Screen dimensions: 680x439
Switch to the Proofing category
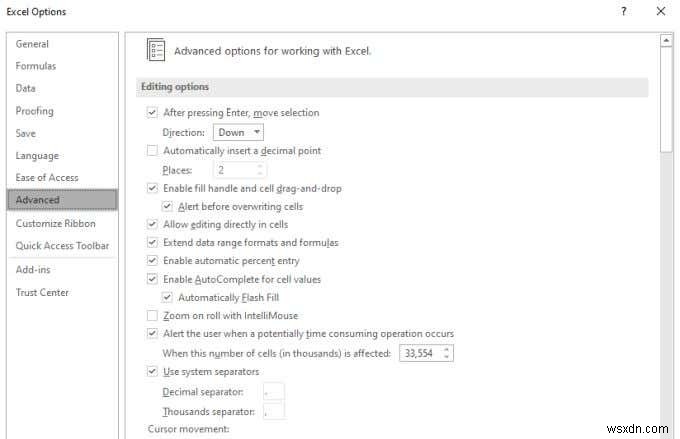[x=35, y=111]
